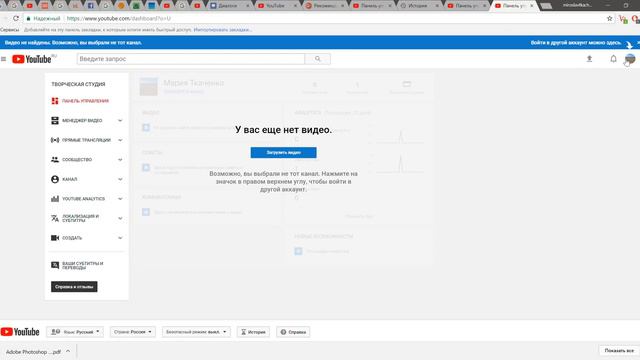Click the YouTube logo in header
640x360 pixels.
pyautogui.click(x=32, y=59)
